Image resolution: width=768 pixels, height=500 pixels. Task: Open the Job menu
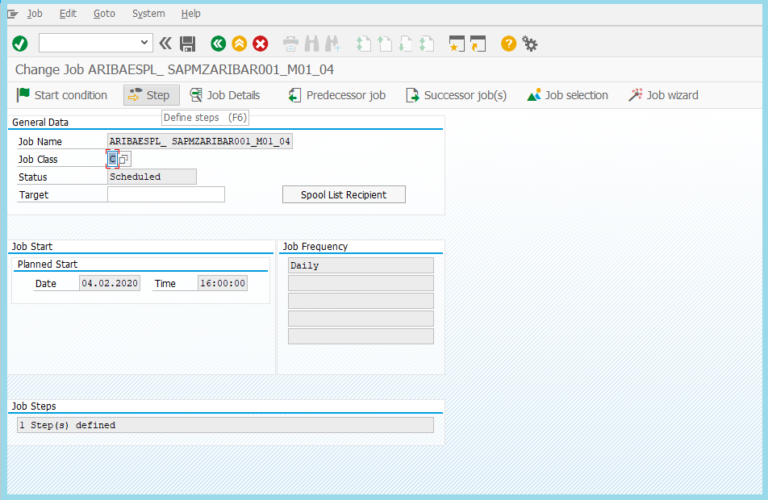click(35, 14)
